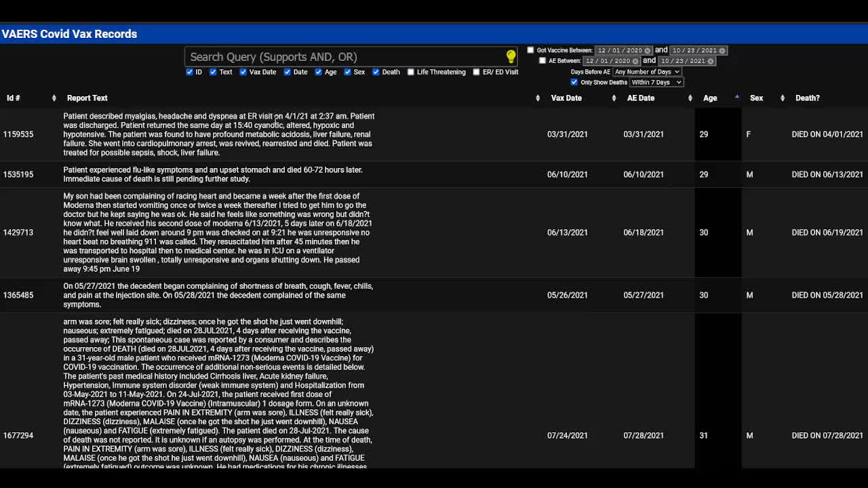Uncheck the ID column checkbox

tap(189, 72)
